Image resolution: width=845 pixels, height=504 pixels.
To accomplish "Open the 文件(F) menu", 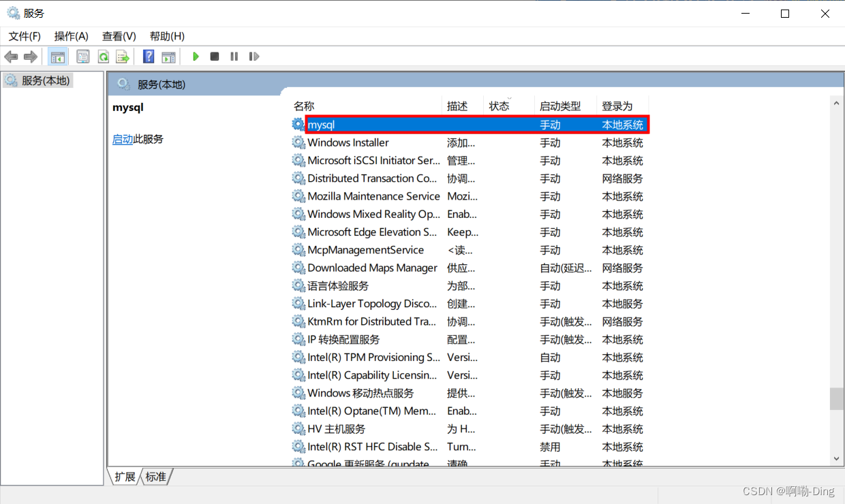I will pos(24,36).
